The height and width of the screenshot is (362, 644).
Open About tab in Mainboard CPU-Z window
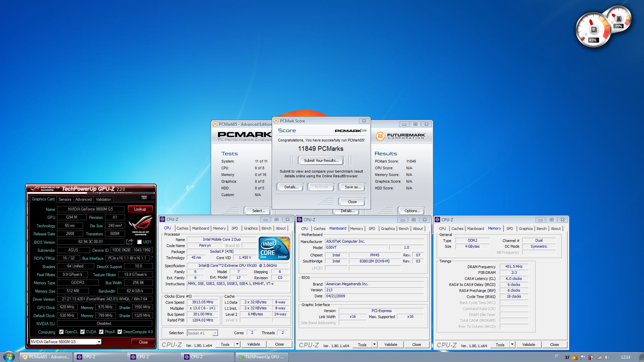[x=418, y=229]
